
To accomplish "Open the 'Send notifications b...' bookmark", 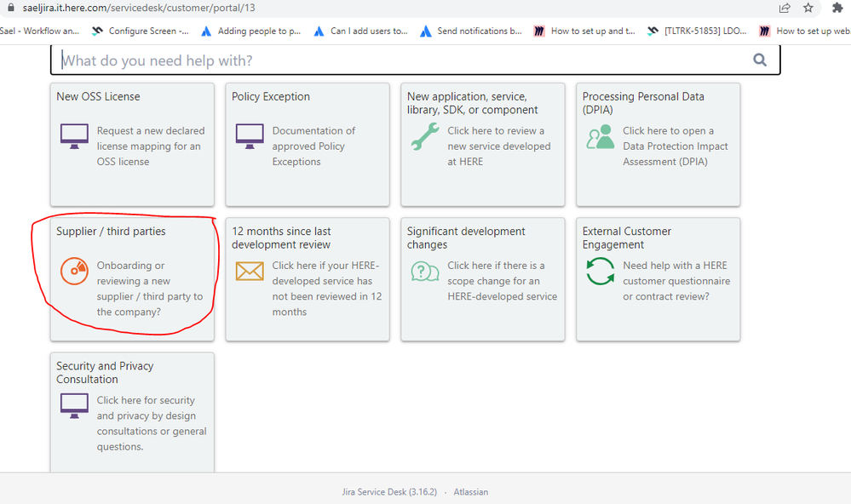I will (x=471, y=31).
